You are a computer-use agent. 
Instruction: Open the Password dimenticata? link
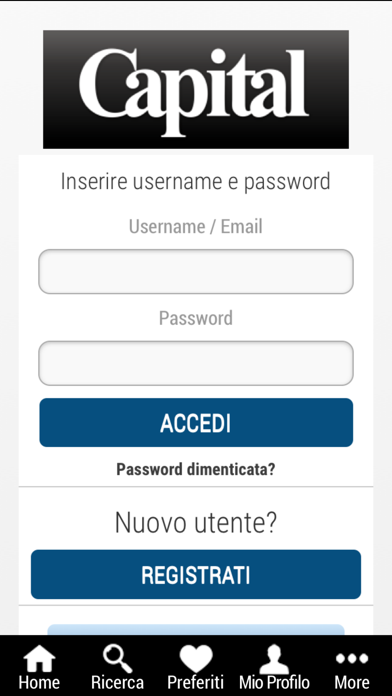196,469
